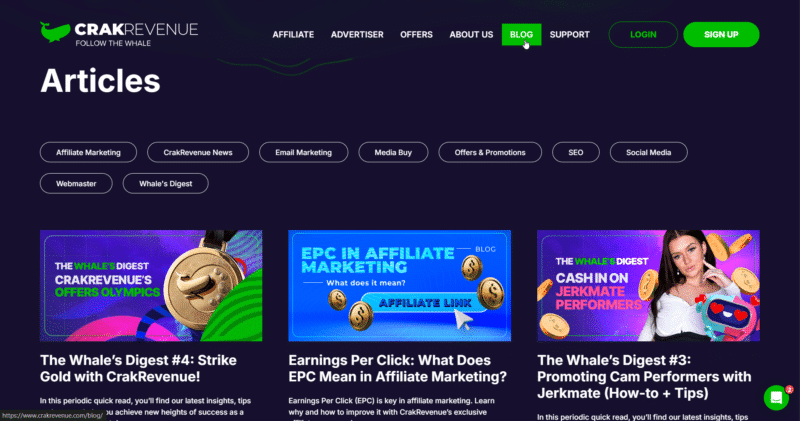
Task: Select the CrakRevenue News category tag
Action: 198,153
